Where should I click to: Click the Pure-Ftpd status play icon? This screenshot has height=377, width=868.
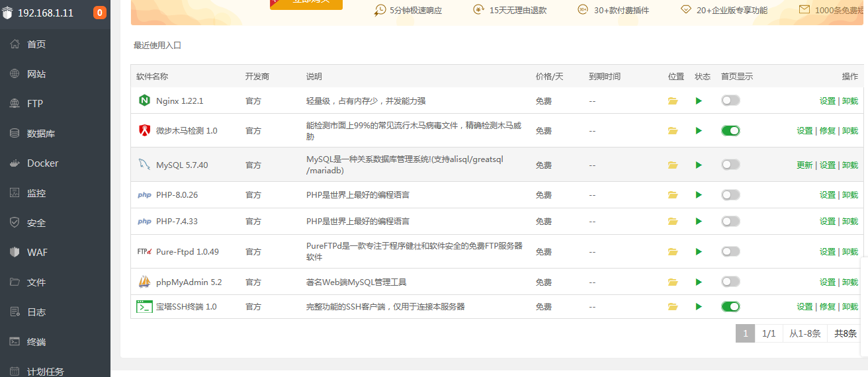(699, 252)
